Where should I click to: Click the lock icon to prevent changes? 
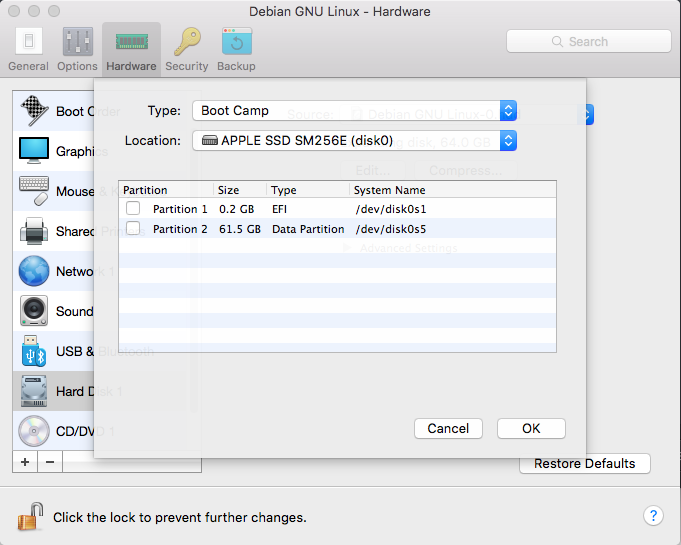tap(29, 517)
